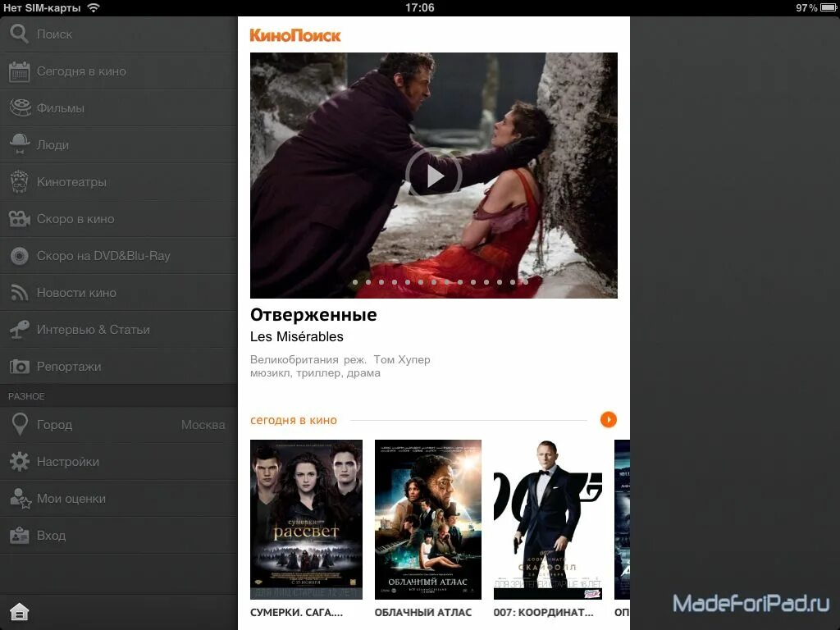View Мои оценки
This screenshot has height=630, width=840.
click(118, 498)
